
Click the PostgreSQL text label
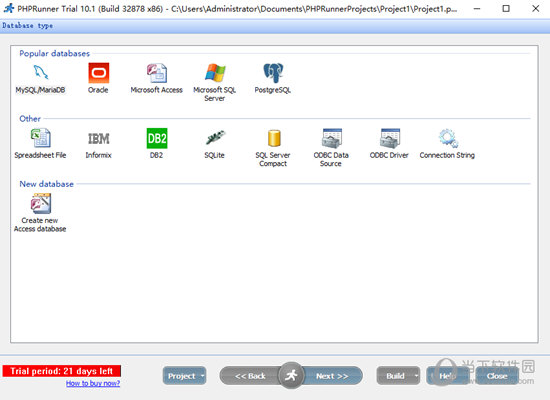click(273, 90)
